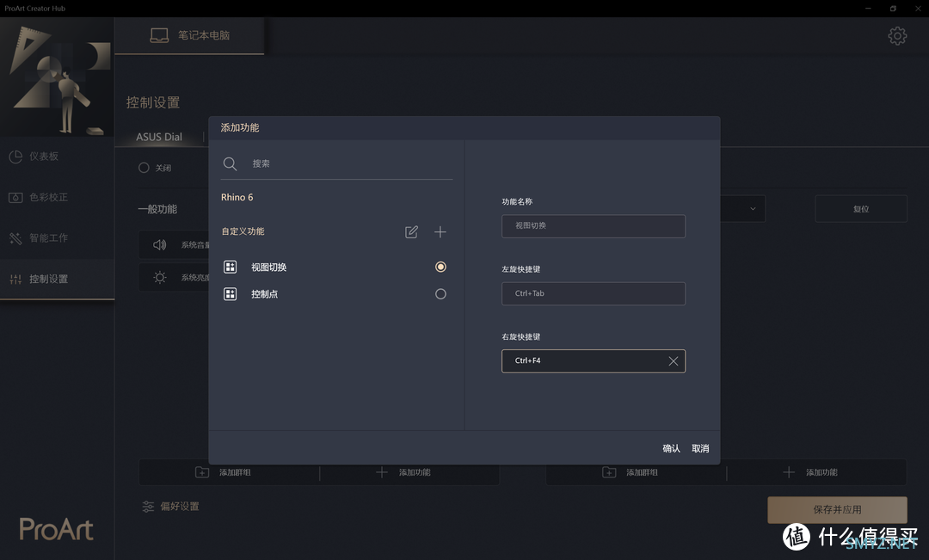Click the laptop icon in the top tab
Viewport: 929px width, 560px height.
[x=159, y=35]
